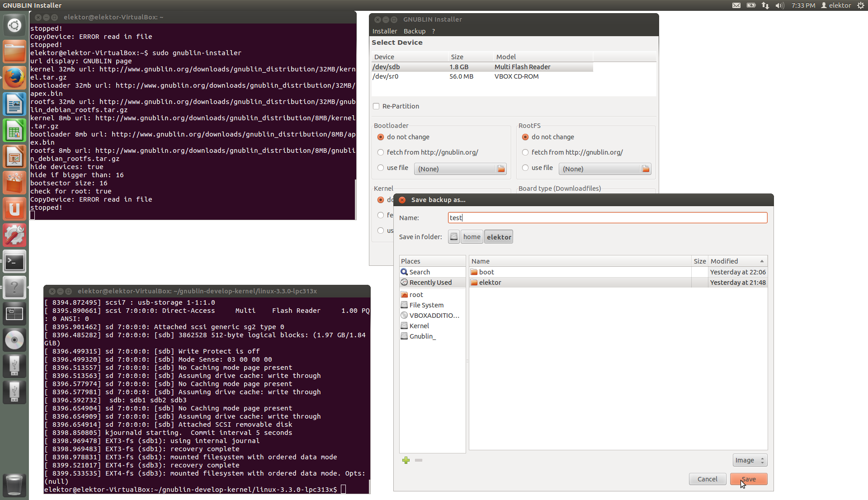Image resolution: width=868 pixels, height=500 pixels.
Task: Click the Cancel button
Action: [x=707, y=479]
